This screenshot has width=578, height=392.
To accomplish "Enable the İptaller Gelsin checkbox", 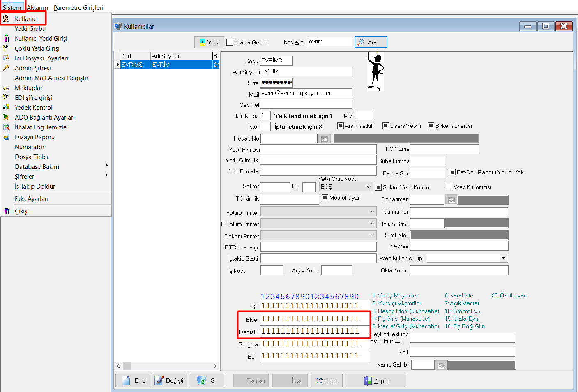I will coord(230,42).
